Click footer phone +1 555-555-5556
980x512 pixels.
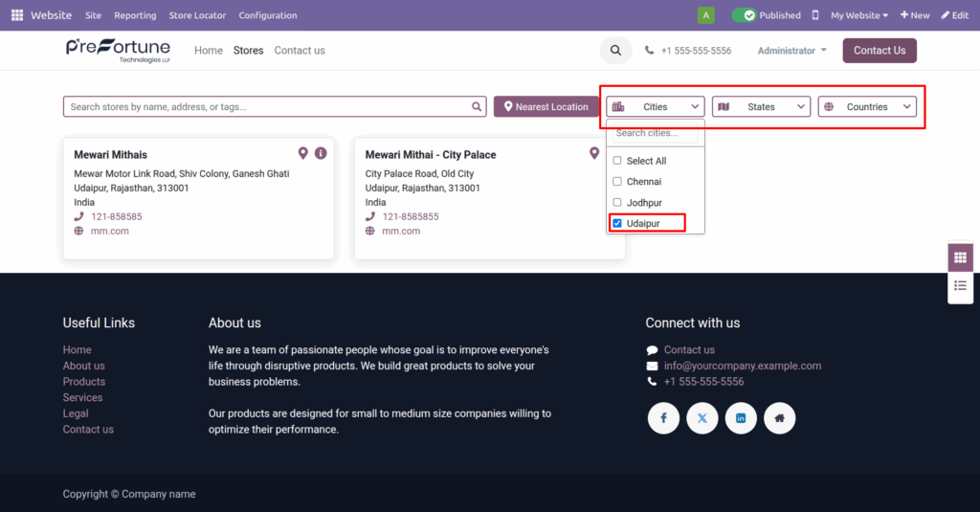pyautogui.click(x=703, y=381)
